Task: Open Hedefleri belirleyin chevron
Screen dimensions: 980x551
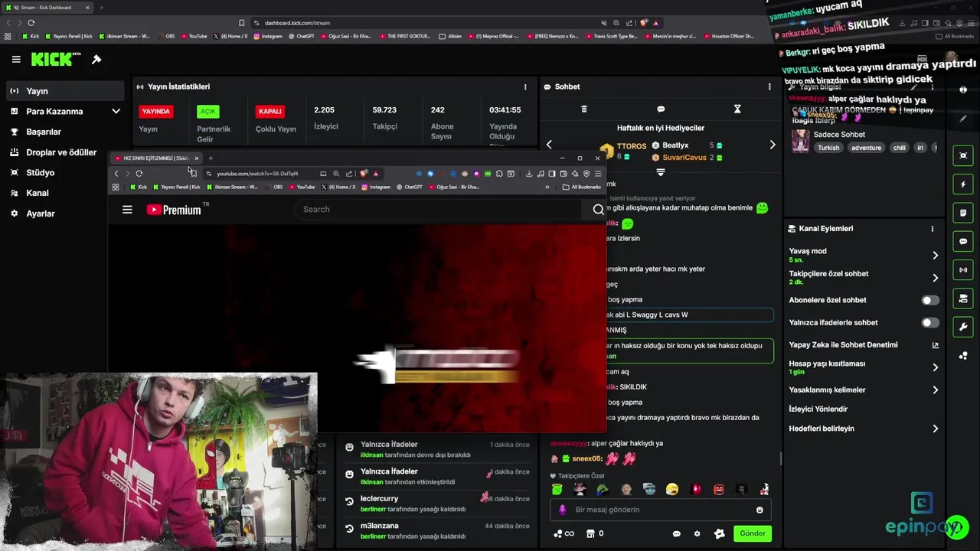Action: point(935,429)
